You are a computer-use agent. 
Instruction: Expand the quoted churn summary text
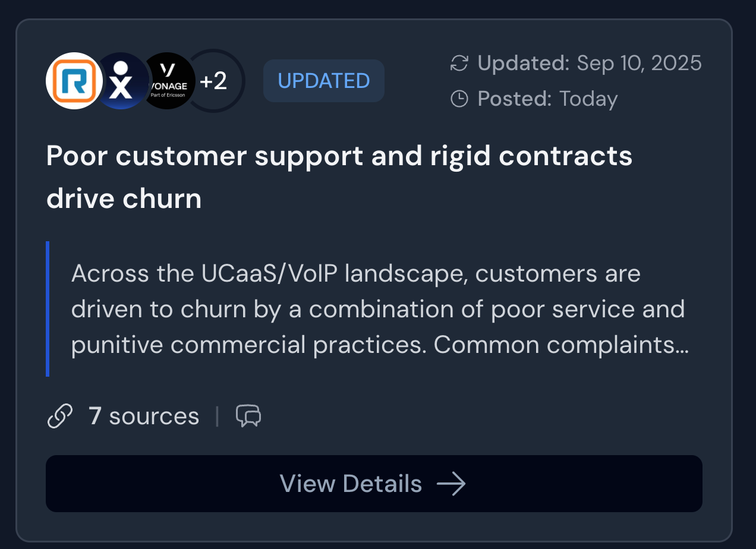point(380,309)
